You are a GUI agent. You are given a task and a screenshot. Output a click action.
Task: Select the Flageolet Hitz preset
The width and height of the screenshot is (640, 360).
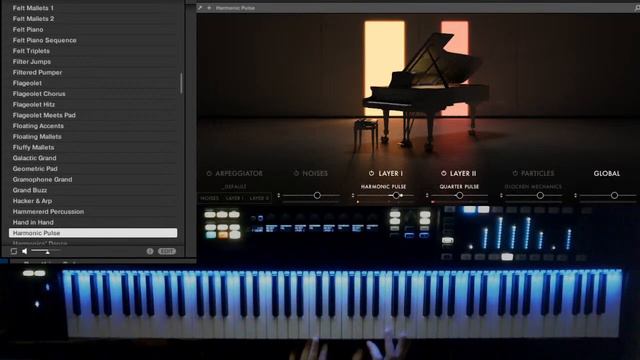[x=93, y=104]
